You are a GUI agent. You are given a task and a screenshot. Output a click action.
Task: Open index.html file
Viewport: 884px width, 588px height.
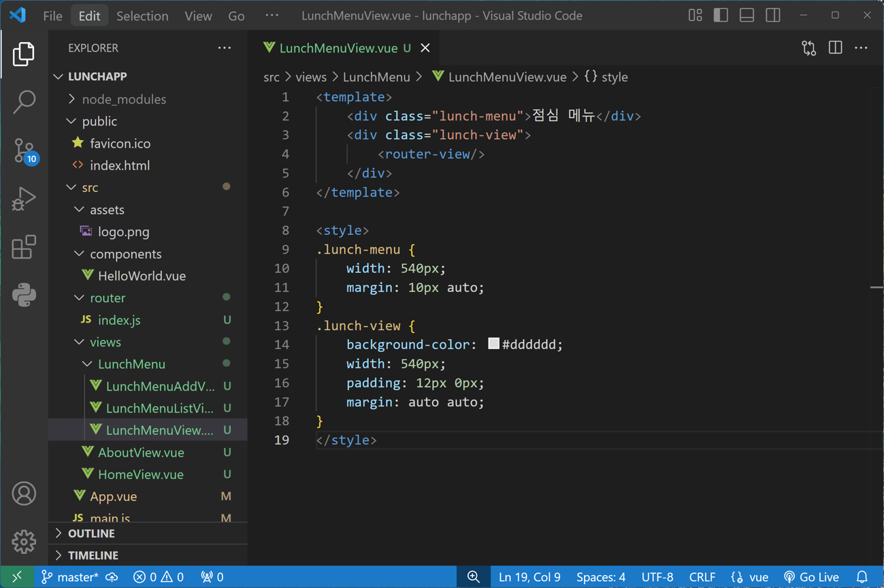click(x=148, y=165)
